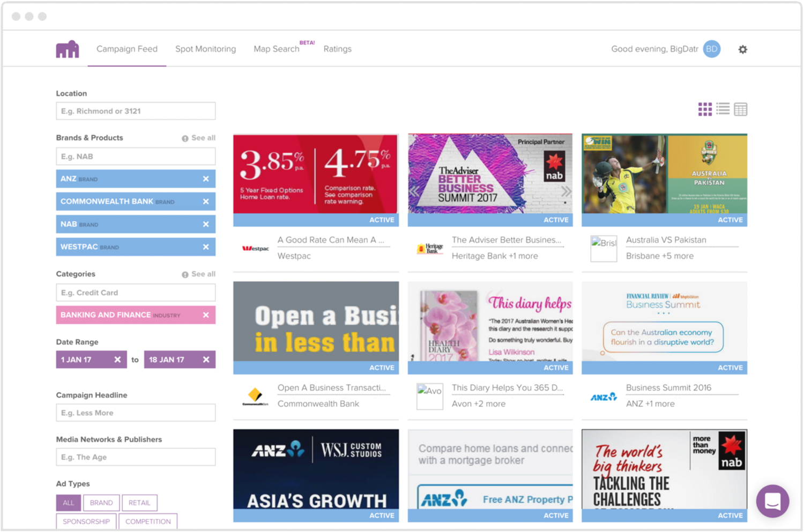Open Map Search beta tab

[277, 49]
